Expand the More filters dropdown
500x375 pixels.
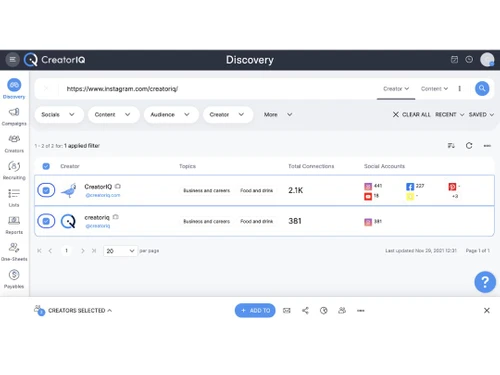pyautogui.click(x=278, y=114)
